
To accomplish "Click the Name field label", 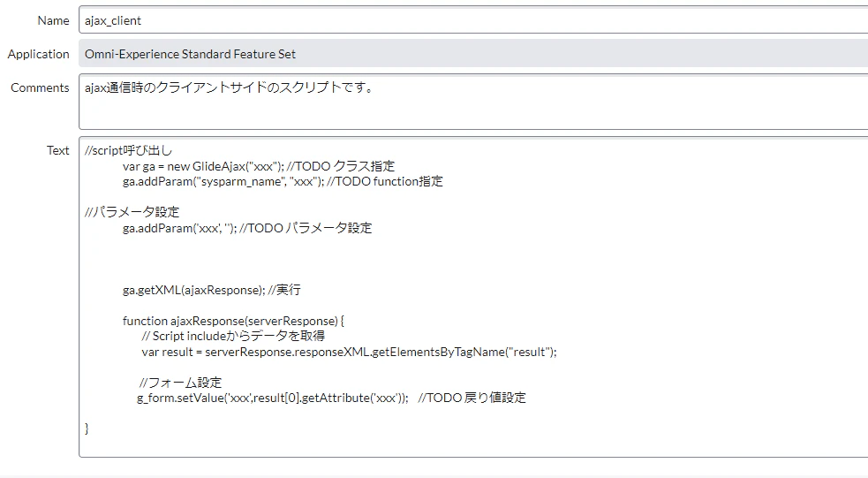I will click(53, 20).
